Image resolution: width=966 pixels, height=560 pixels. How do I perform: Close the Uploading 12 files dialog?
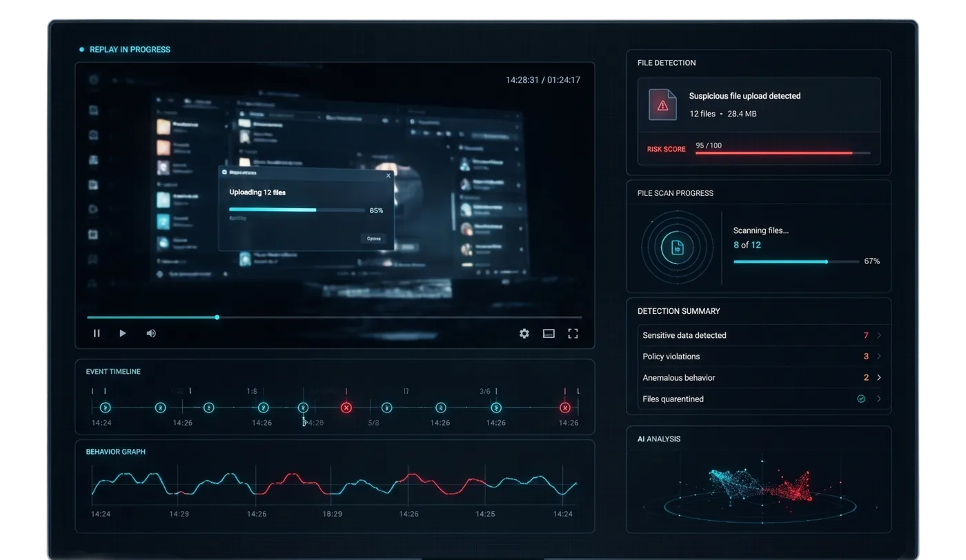point(388,175)
